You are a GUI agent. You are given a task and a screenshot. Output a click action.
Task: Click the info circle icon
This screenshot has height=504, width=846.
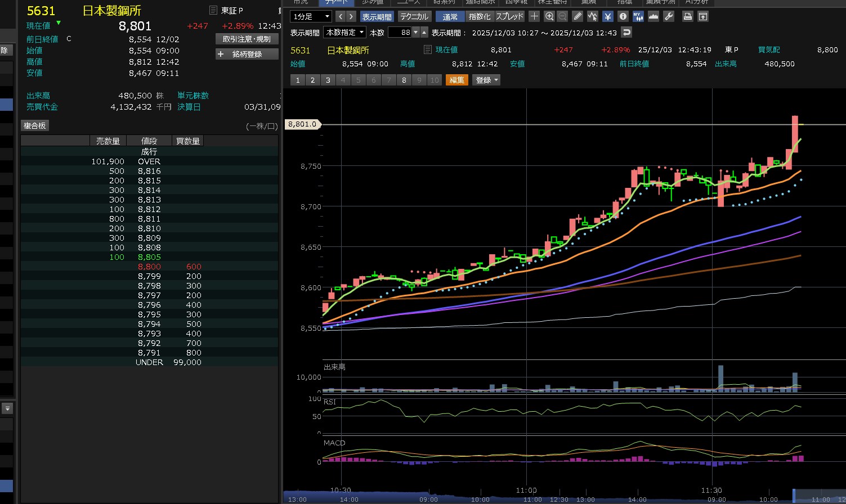623,16
